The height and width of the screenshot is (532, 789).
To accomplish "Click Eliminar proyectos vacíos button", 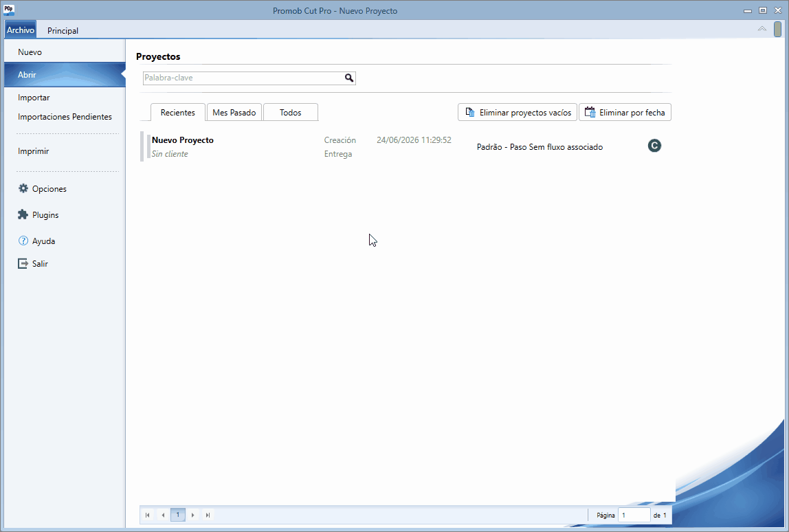I will coord(518,112).
